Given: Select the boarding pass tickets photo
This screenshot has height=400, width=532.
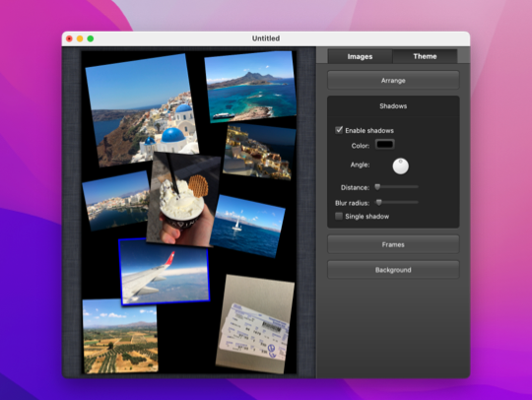Looking at the screenshot, I should point(255,324).
